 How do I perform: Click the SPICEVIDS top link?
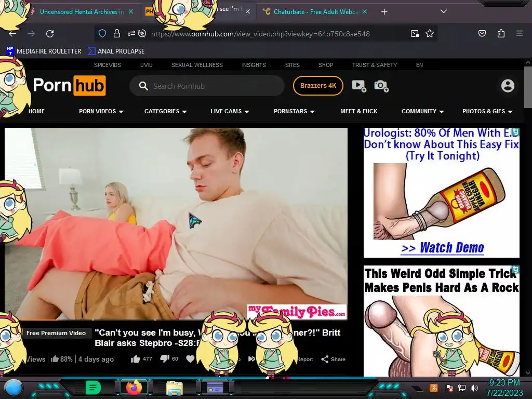pos(108,65)
